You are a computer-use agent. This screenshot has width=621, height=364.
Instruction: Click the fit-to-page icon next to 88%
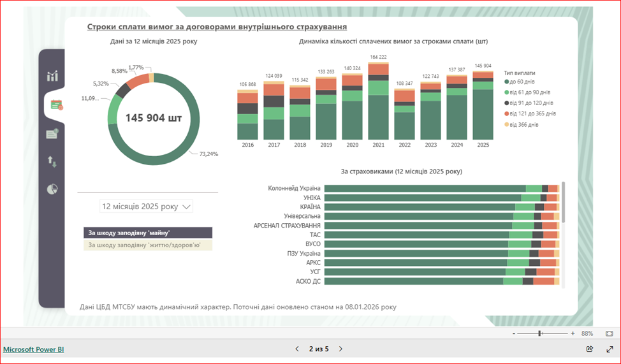[x=609, y=333]
